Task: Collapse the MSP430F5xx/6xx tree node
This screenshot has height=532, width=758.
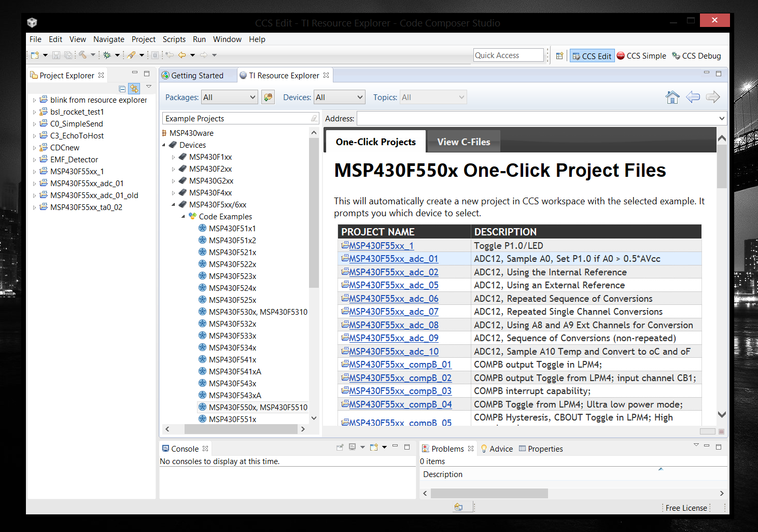Action: point(173,204)
